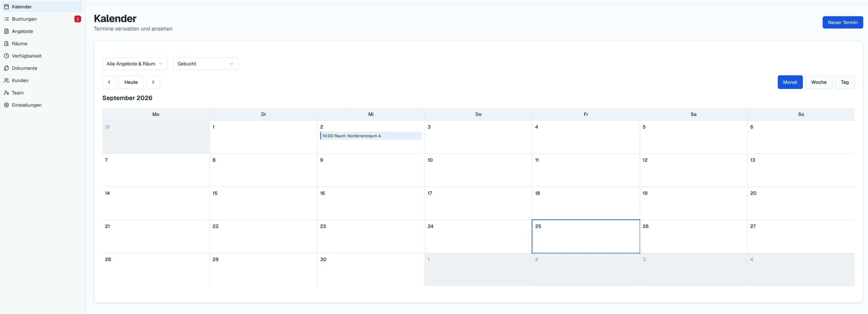Open Buchungen in the sidebar

click(x=42, y=19)
